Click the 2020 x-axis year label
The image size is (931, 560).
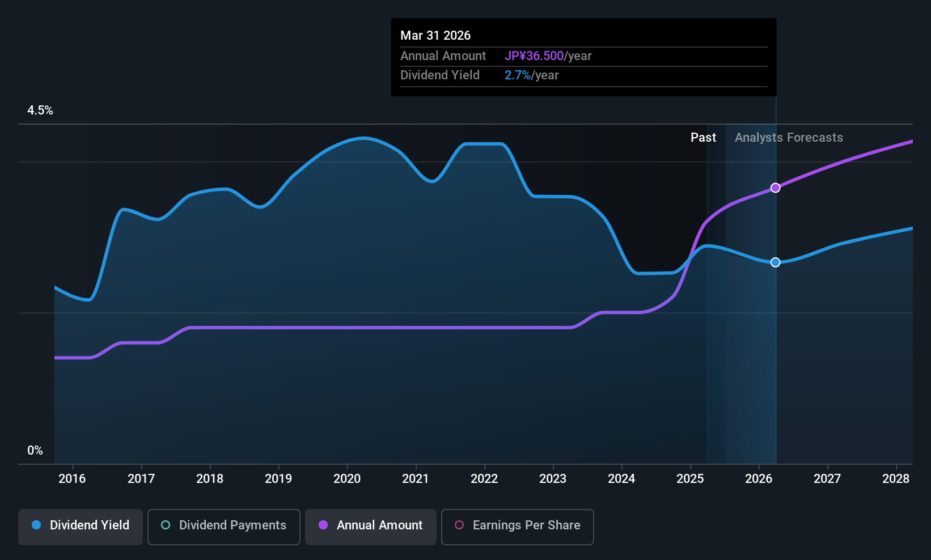point(347,478)
